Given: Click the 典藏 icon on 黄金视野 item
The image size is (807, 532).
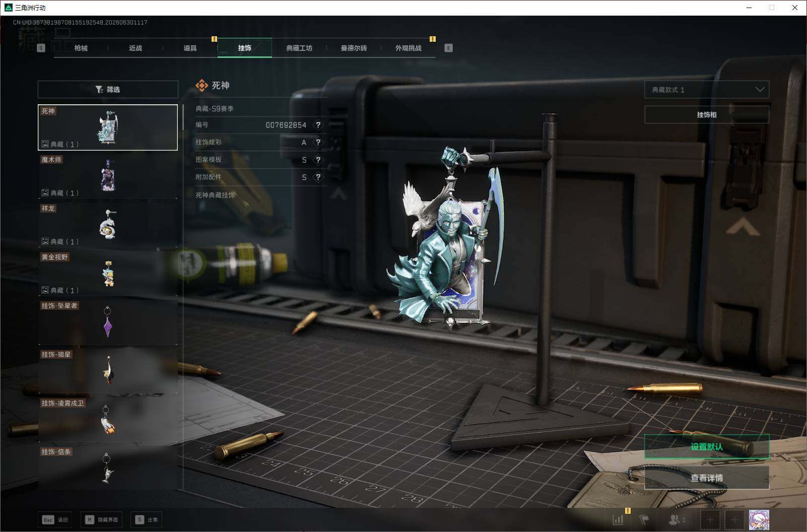Looking at the screenshot, I should (45, 290).
